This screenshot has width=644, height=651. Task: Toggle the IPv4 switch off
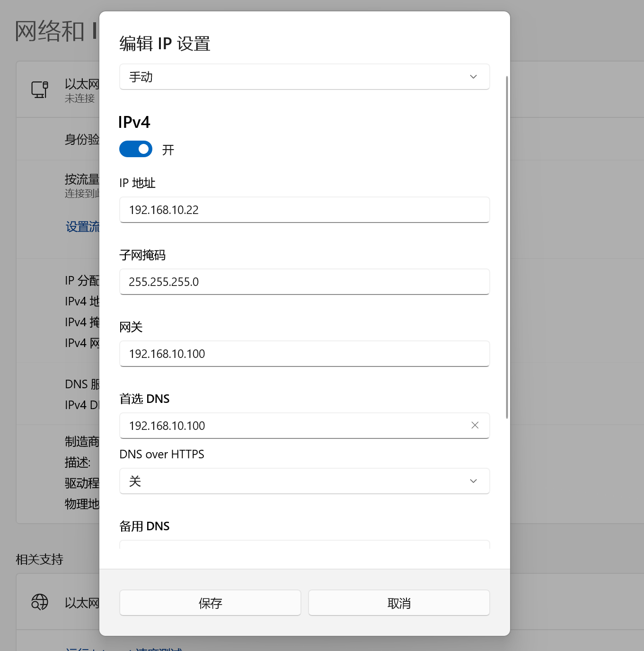pyautogui.click(x=136, y=149)
